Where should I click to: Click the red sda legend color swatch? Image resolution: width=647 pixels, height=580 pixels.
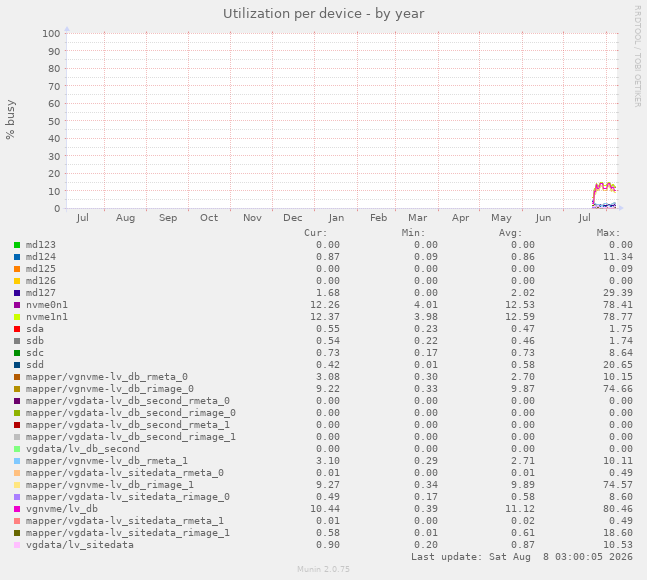click(17, 329)
